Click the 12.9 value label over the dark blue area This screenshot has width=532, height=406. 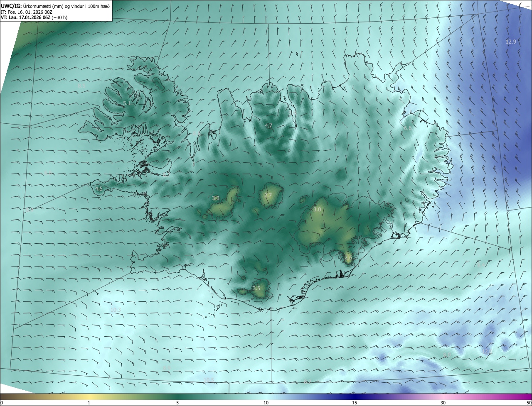click(x=511, y=42)
